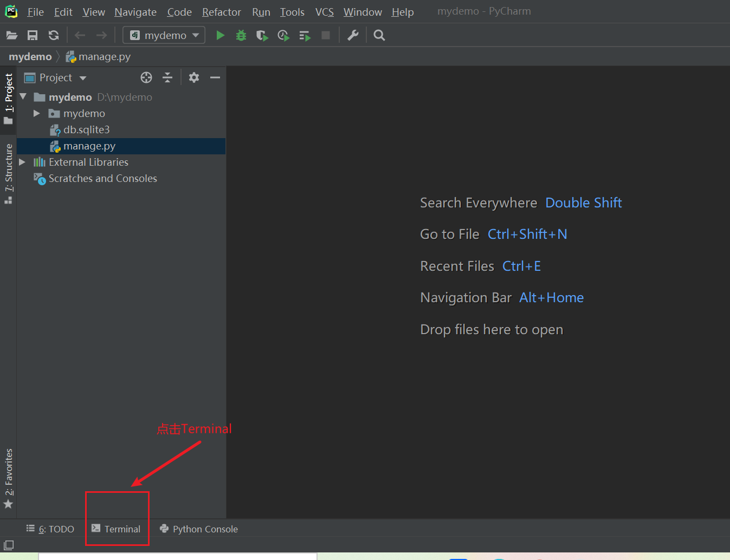Click the Open folder toolbar icon
Screen dimensions: 730x560
[x=12, y=35]
